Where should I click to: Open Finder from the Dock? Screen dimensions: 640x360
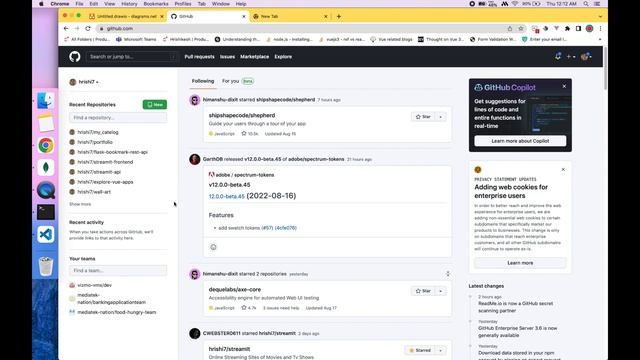pyautogui.click(x=46, y=100)
